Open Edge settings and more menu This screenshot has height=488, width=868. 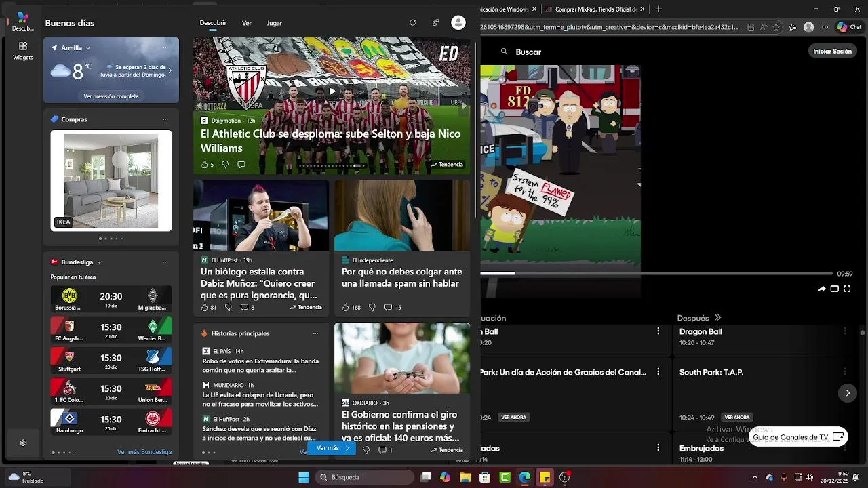pyautogui.click(x=825, y=27)
